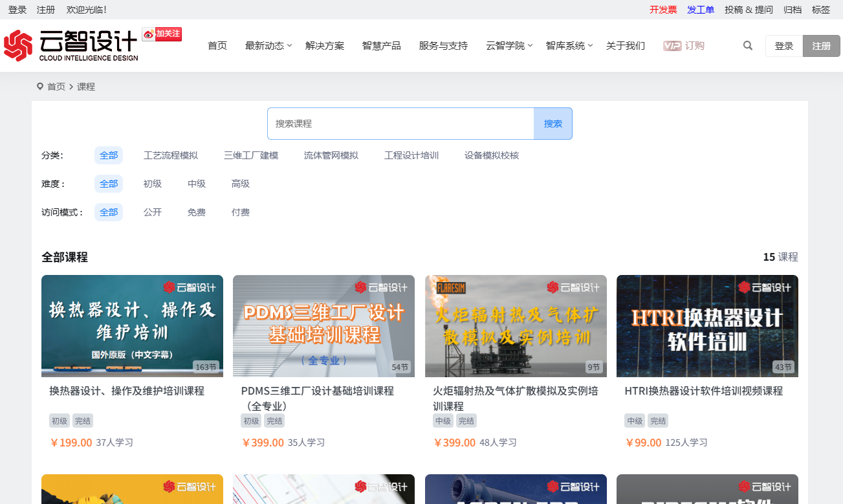843x504 pixels.
Task: Click 注册 link in the top bar
Action: [x=46, y=10]
